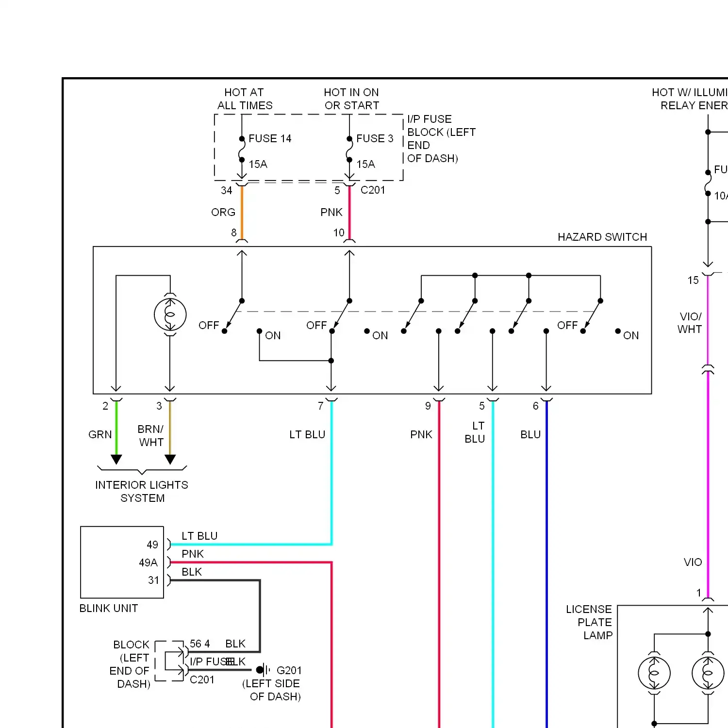Click the C201 label beside pin 5
Screen dimensions: 728x728
(373, 190)
